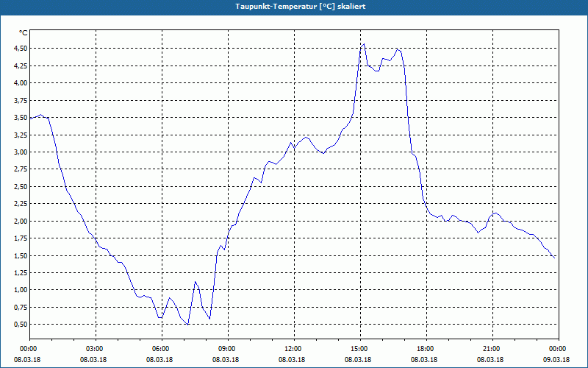This screenshot has height=368, width=588.
Task: Click the 2,75 y-axis value
Action: (21, 169)
